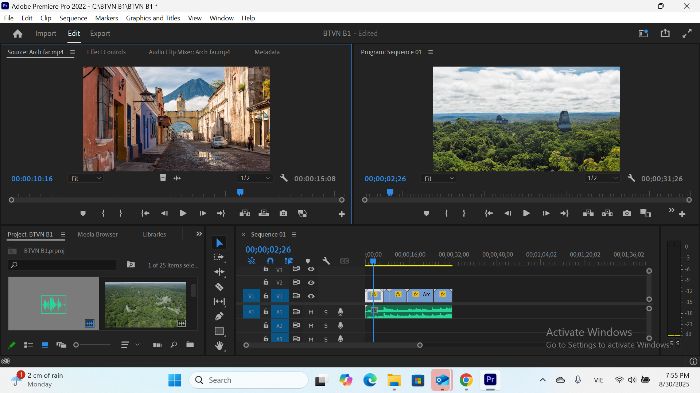The image size is (700, 393).
Task: Click Automate to Sequence icon
Action: pyautogui.click(x=157, y=345)
